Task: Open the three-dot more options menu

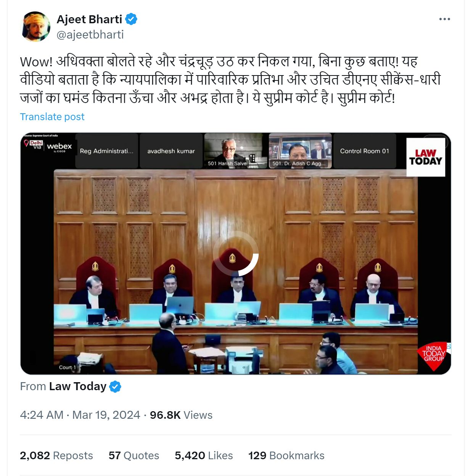Action: [x=444, y=19]
